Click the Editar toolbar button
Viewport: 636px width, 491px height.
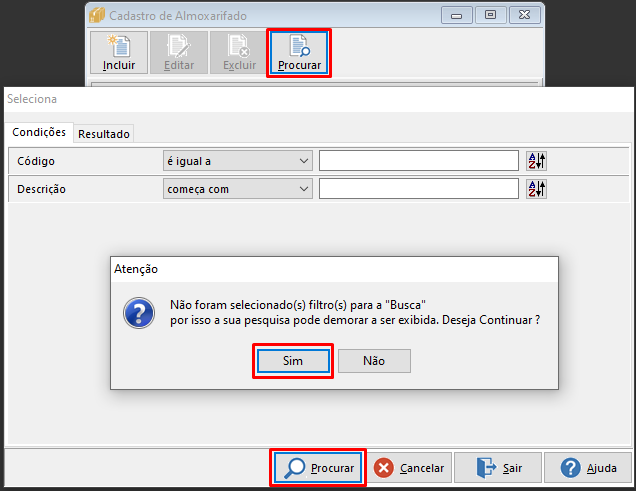coord(179,53)
